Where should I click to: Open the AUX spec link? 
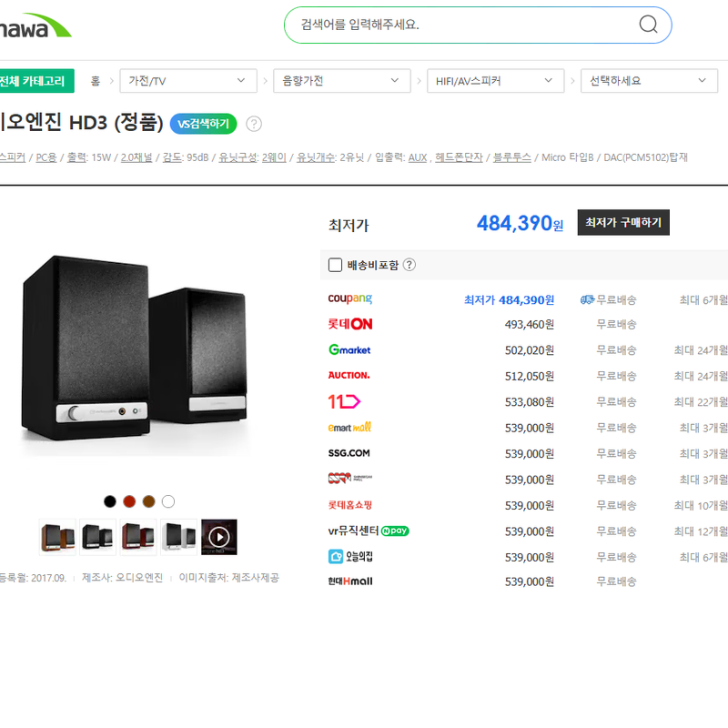(418, 157)
